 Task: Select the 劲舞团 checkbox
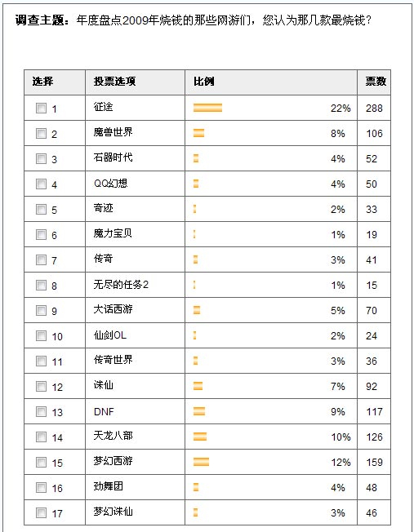41,487
